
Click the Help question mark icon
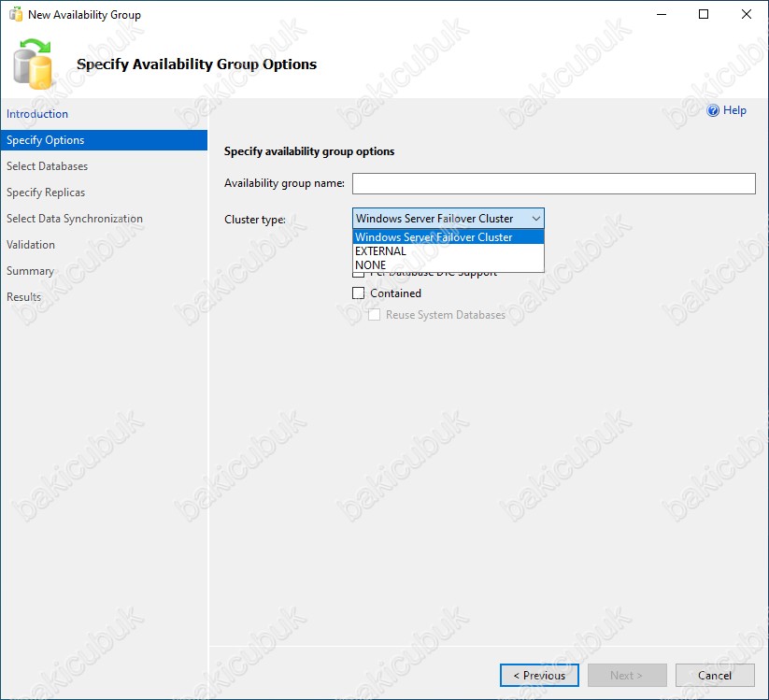[713, 110]
